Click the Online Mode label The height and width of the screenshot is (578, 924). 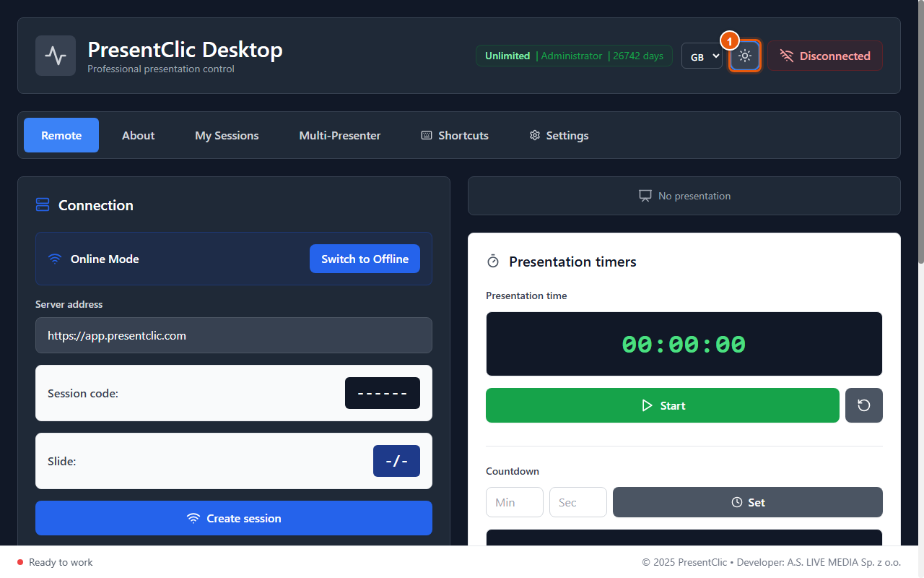point(105,259)
